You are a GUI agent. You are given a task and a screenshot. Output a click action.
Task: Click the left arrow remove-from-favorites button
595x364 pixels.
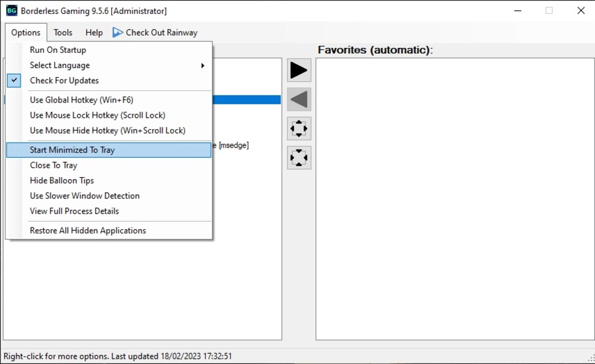[299, 99]
